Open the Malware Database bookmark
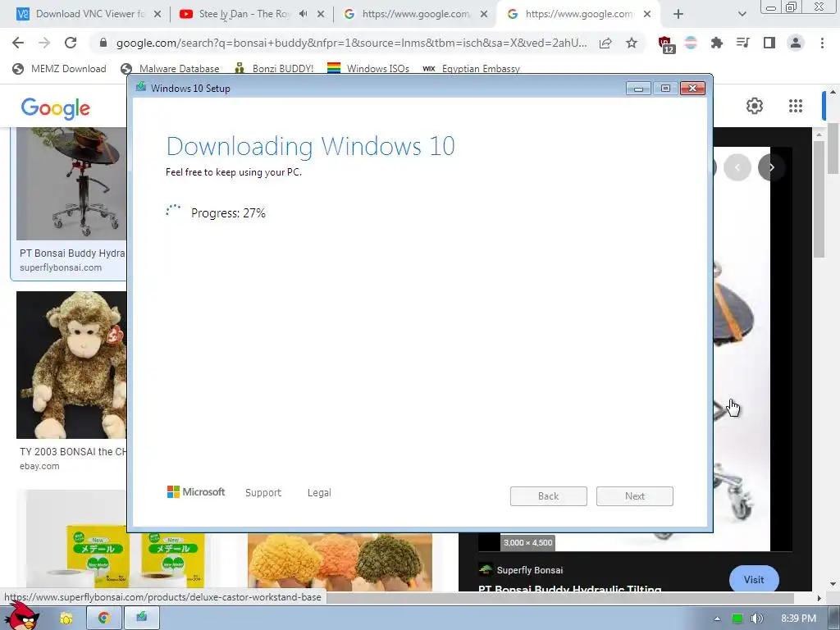This screenshot has height=630, width=840. [x=171, y=69]
